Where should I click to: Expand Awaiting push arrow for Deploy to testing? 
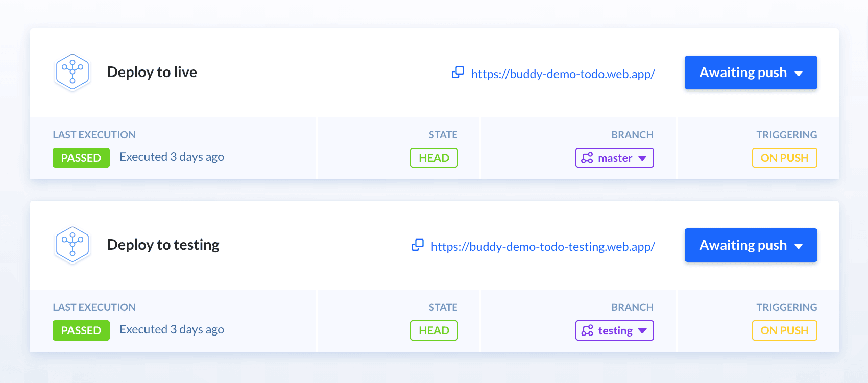point(799,246)
